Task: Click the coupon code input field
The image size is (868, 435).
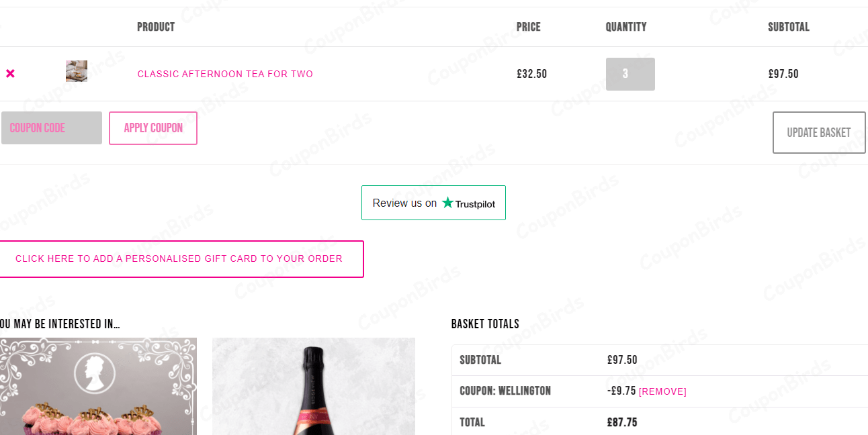Action: 51,128
